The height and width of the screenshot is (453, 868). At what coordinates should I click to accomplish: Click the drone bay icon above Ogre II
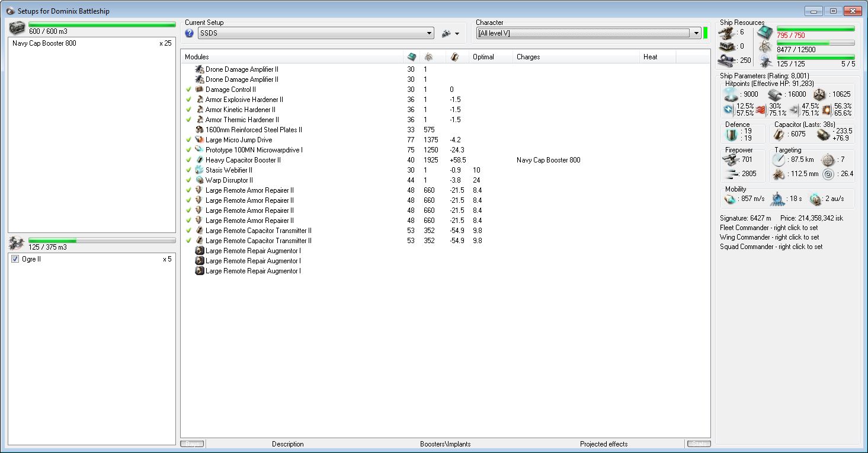pos(17,243)
